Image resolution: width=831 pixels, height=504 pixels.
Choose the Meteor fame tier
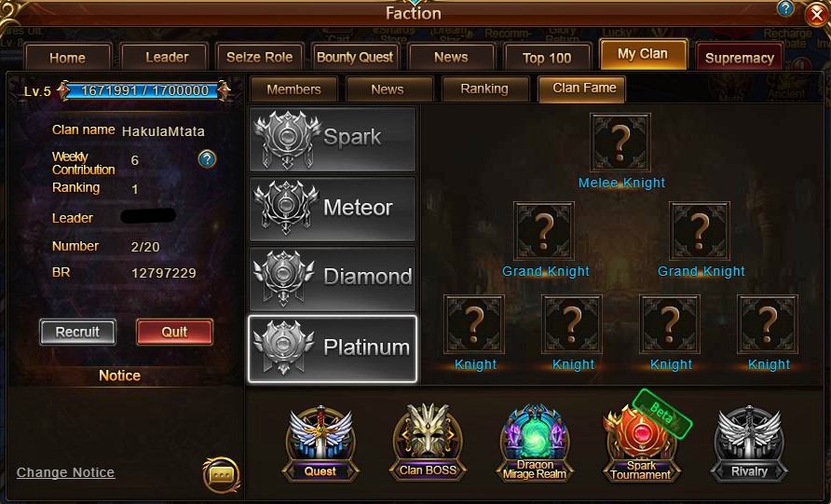pyautogui.click(x=333, y=209)
